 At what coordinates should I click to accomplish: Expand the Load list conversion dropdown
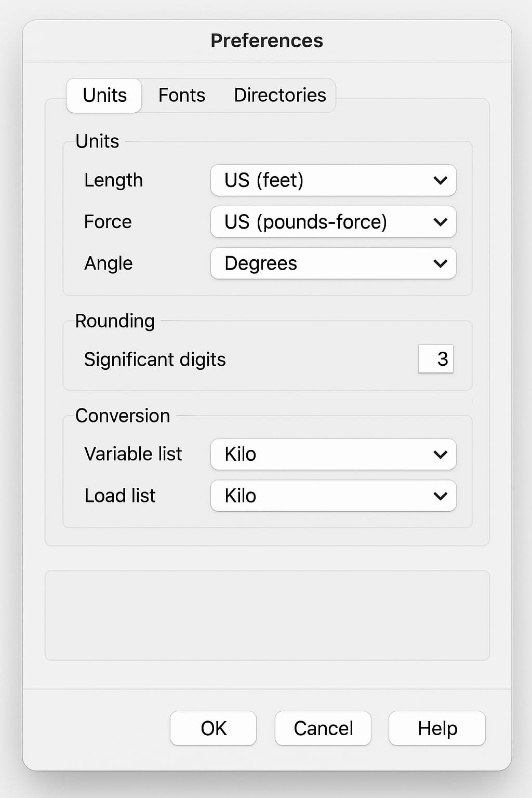(x=332, y=496)
